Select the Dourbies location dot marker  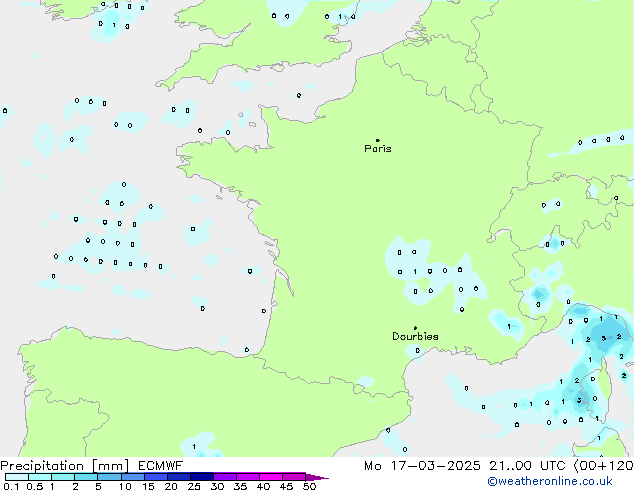coord(415,328)
